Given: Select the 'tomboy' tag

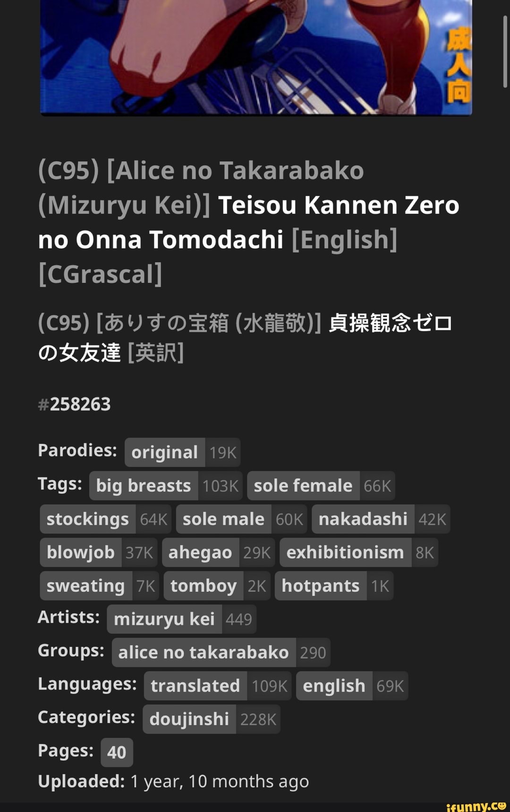Looking at the screenshot, I should click(x=202, y=586).
